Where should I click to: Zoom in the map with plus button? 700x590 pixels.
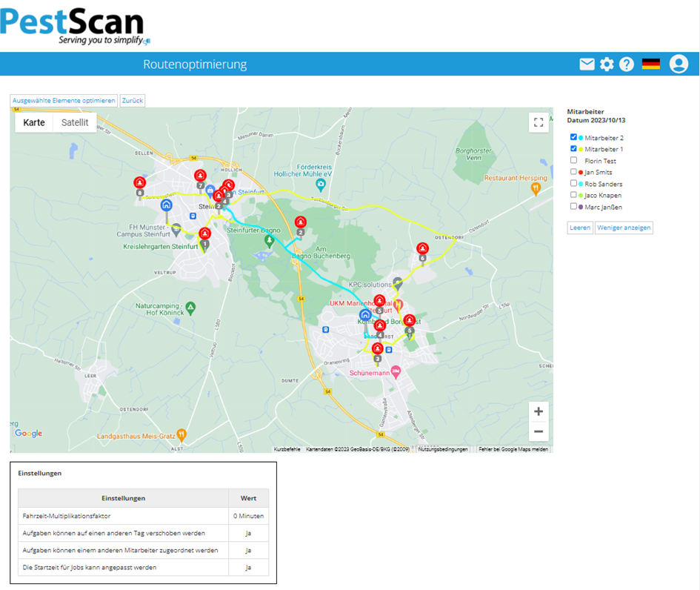click(x=539, y=411)
